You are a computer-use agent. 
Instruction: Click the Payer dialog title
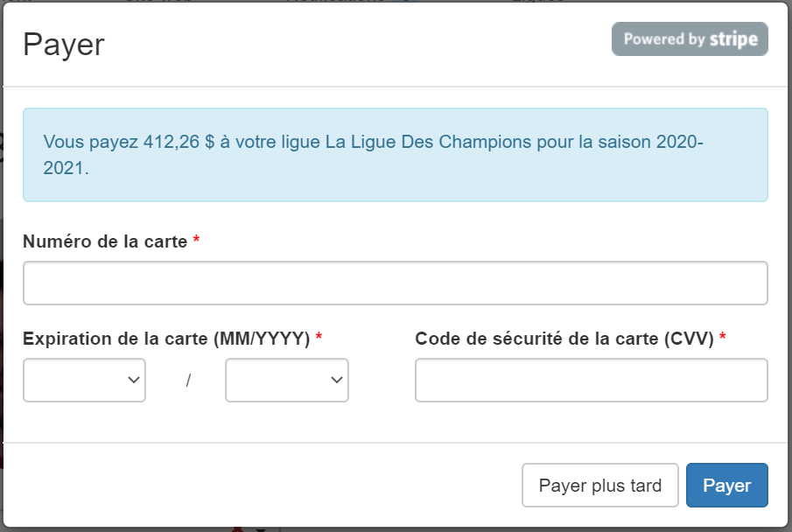64,45
